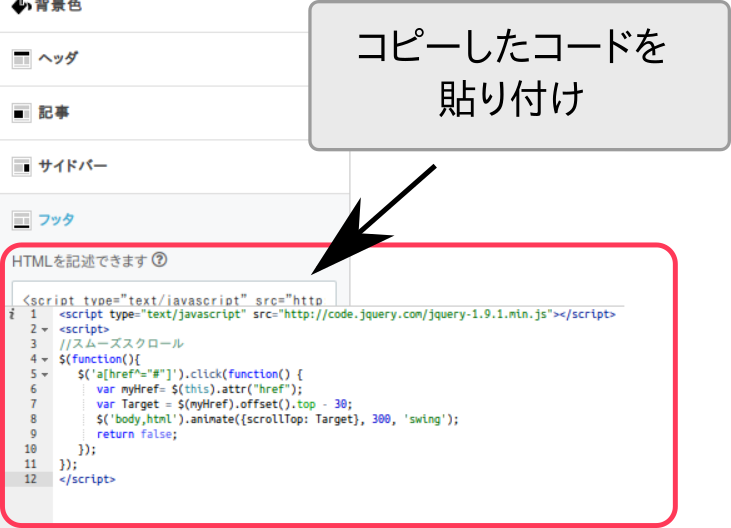731x528 pixels.
Task: Click the a[href^="#"] click handler line
Action: (191, 374)
